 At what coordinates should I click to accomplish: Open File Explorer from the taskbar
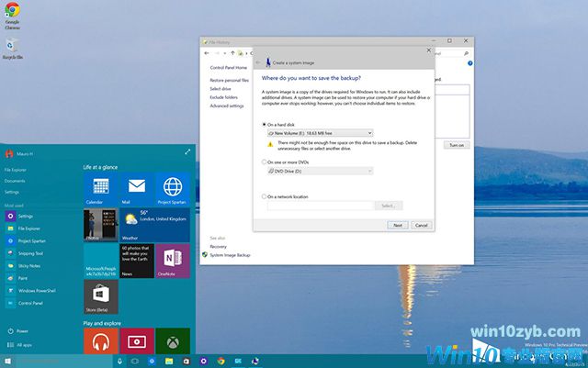[169, 362]
